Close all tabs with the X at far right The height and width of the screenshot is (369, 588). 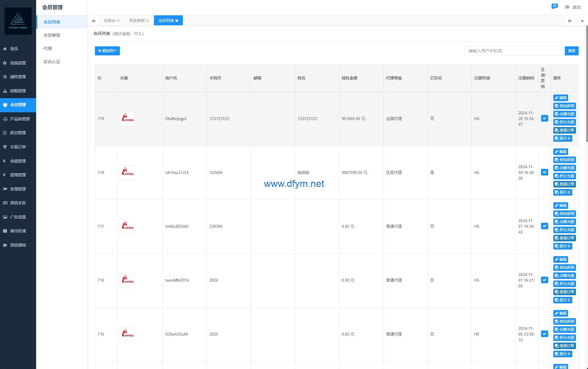tap(582, 21)
